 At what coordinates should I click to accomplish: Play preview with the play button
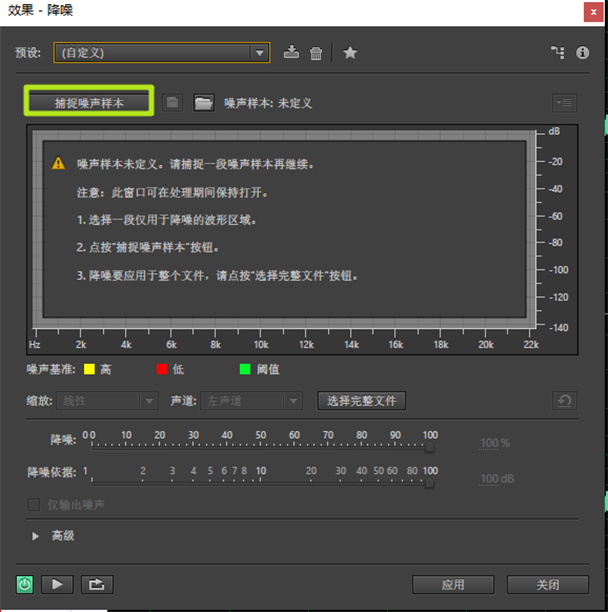(57, 584)
